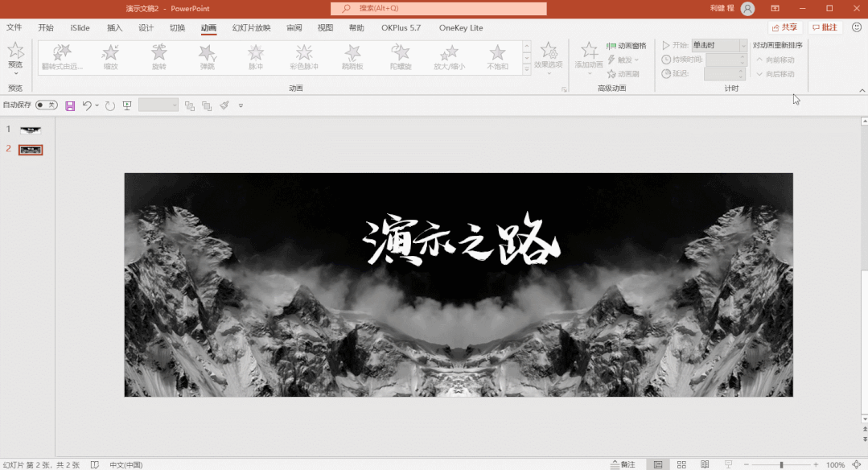
Task: Select the 旋转 animation effect
Action: point(158,57)
